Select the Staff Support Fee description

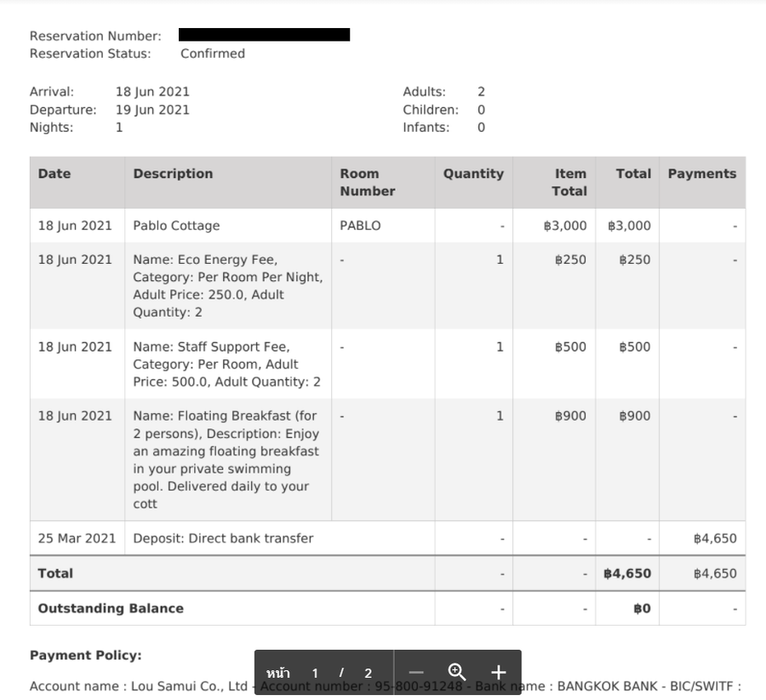coord(226,364)
